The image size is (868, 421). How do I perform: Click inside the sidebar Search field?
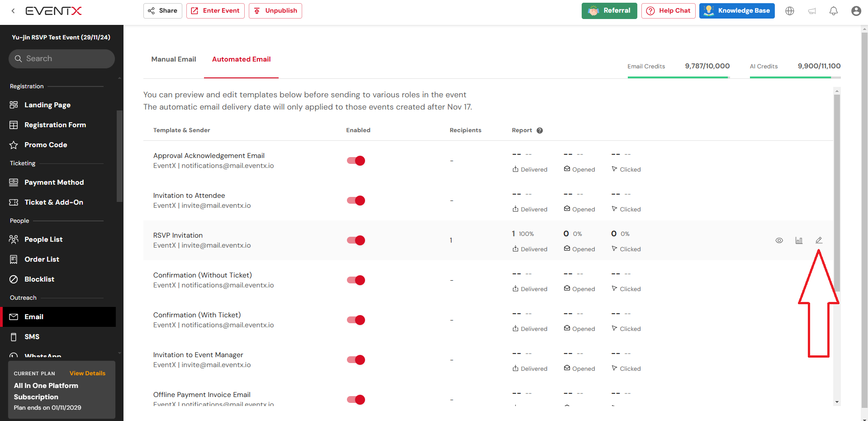(x=62, y=59)
